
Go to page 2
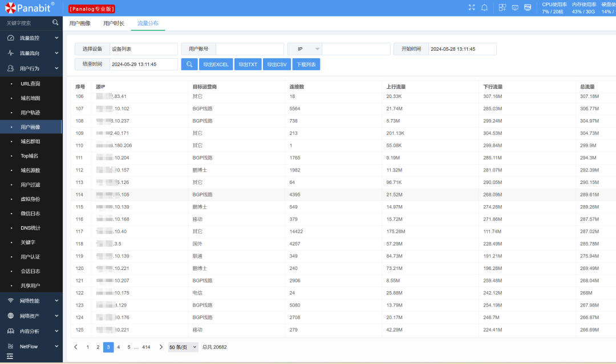[x=98, y=347]
